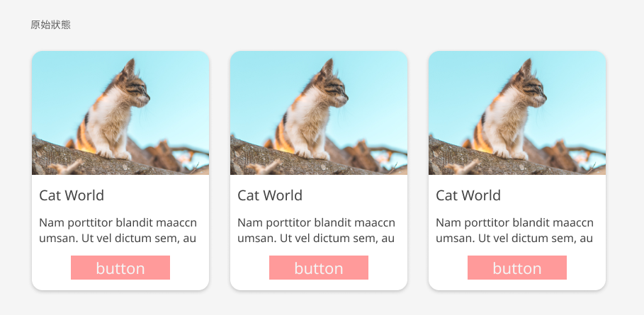The image size is (644, 315).
Task: Click the 'Nam porttitor blandit' line in the third card
Action: (x=514, y=223)
